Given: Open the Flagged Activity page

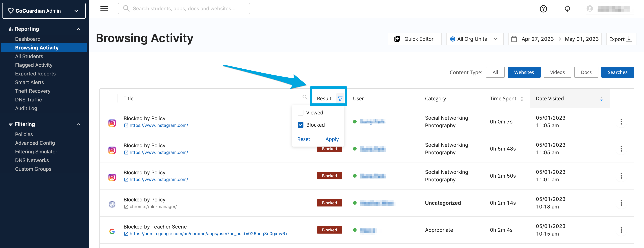Looking at the screenshot, I should point(34,65).
